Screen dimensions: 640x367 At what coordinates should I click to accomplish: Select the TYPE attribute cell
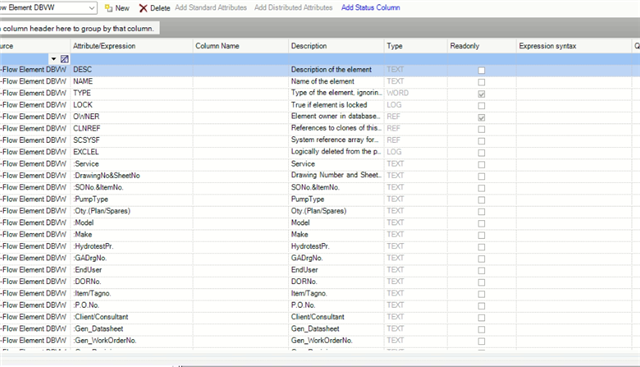pyautogui.click(x=132, y=93)
